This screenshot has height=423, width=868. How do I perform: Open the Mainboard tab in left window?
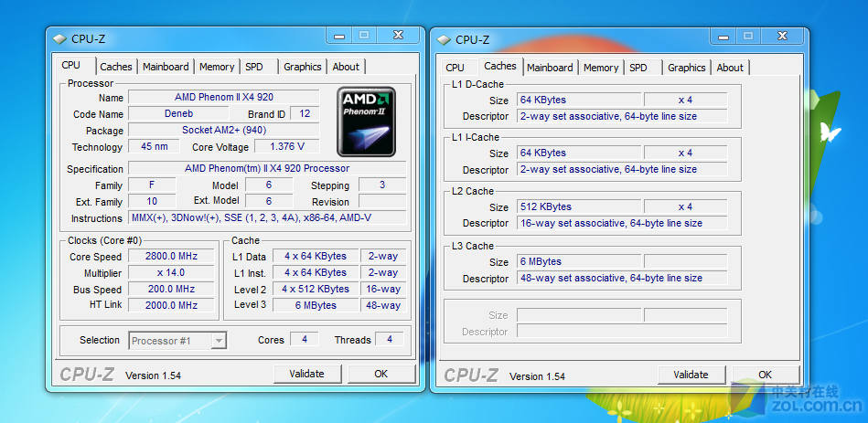point(166,67)
